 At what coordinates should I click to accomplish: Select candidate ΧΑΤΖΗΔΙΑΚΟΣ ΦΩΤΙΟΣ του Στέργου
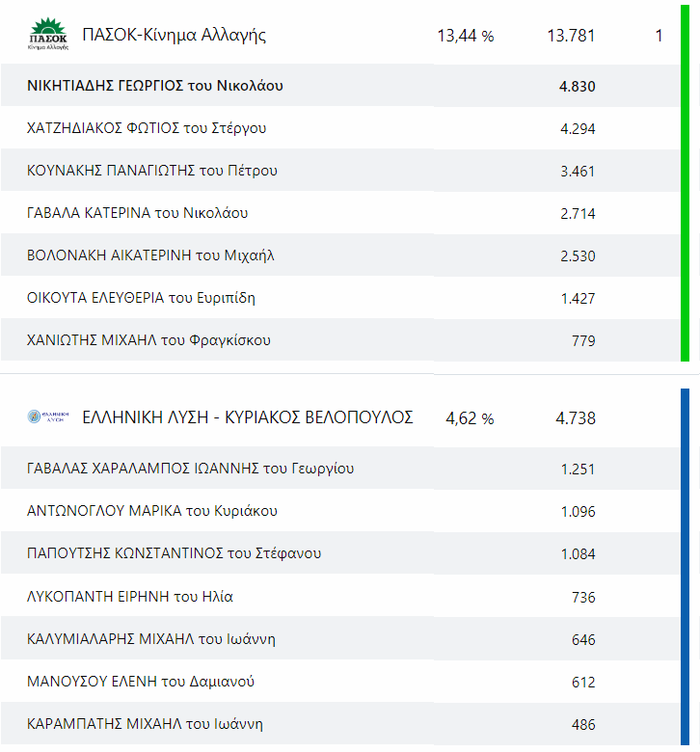click(147, 128)
